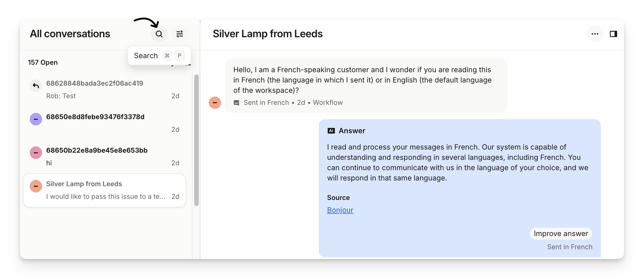The height and width of the screenshot is (279, 644).
Task: Expand the 157 Open status filter
Action: [43, 62]
